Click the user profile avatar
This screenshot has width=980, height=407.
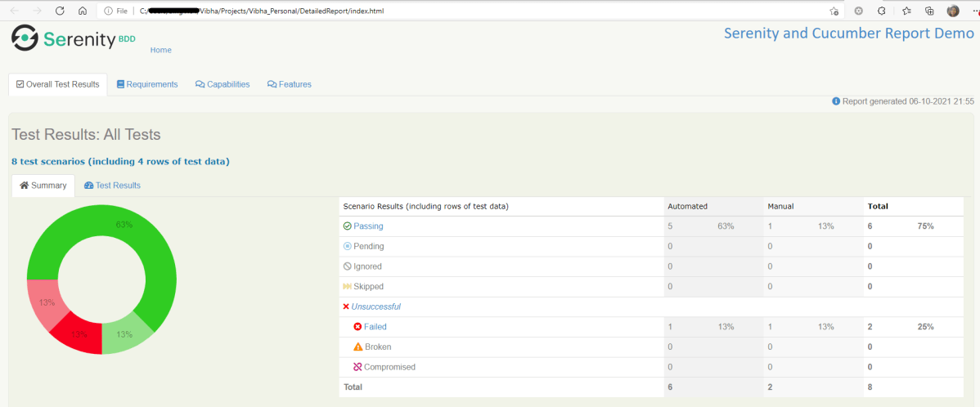(x=953, y=11)
